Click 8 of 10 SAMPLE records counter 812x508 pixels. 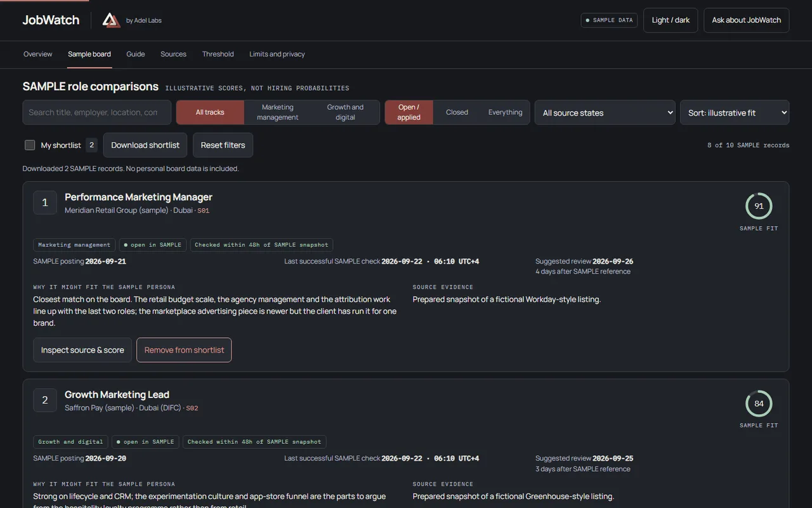tap(749, 145)
